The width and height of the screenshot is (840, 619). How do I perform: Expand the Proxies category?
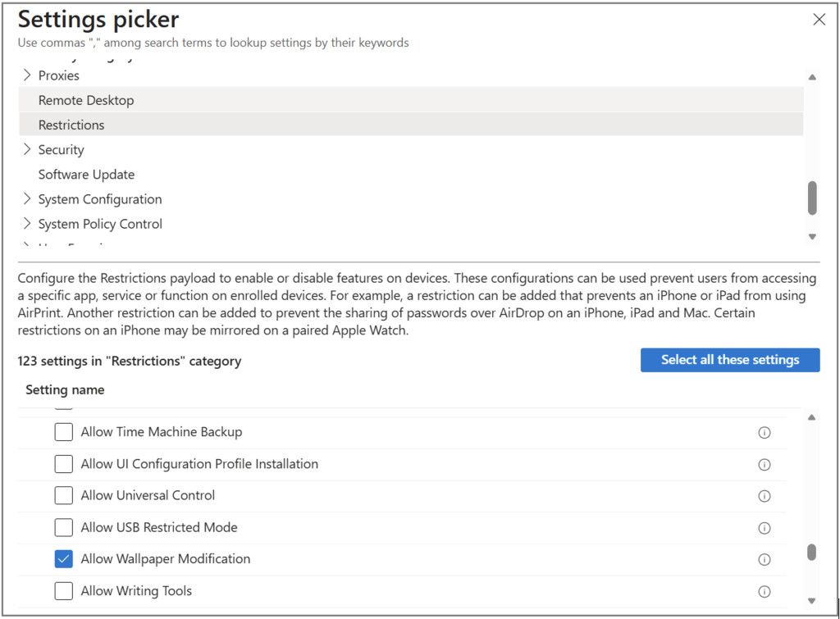click(x=27, y=75)
